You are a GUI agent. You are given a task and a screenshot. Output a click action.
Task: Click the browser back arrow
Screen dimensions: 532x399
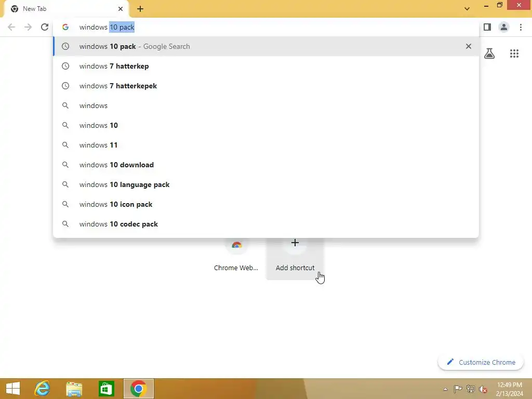11,27
